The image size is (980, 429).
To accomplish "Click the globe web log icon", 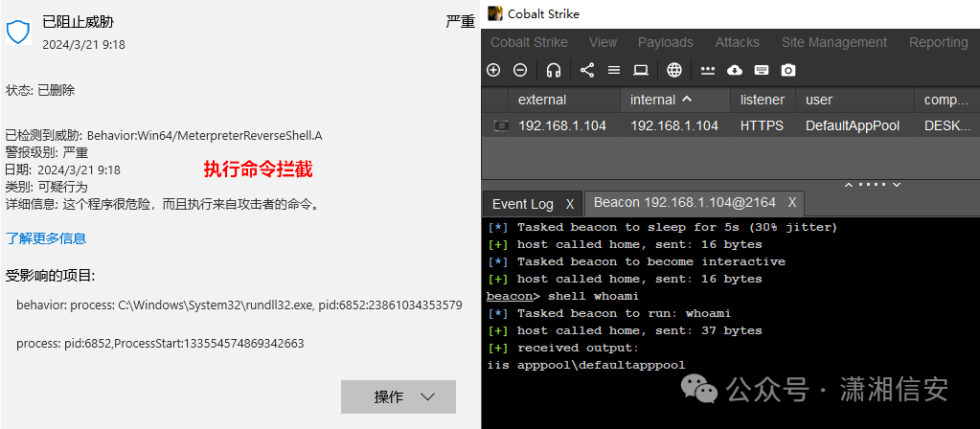I will coord(673,70).
